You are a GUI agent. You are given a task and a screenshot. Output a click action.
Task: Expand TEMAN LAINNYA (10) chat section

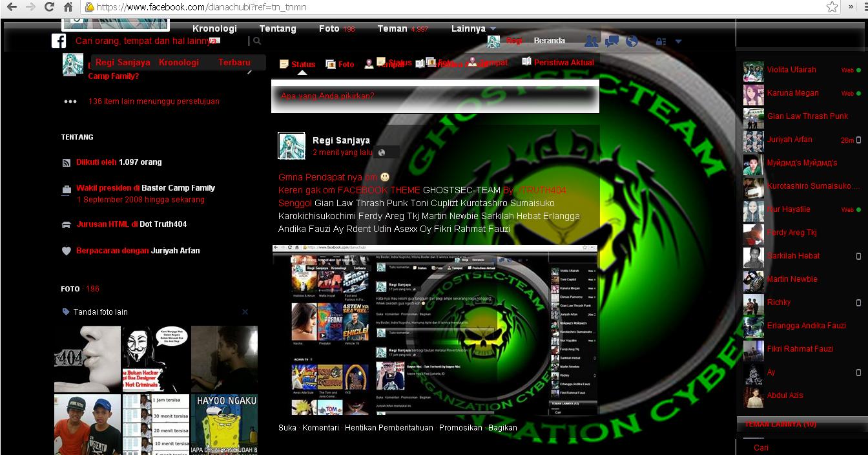tap(801, 424)
